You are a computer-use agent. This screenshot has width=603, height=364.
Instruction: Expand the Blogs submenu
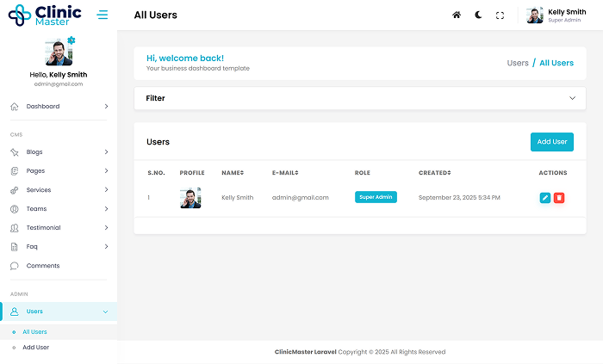pyautogui.click(x=59, y=152)
